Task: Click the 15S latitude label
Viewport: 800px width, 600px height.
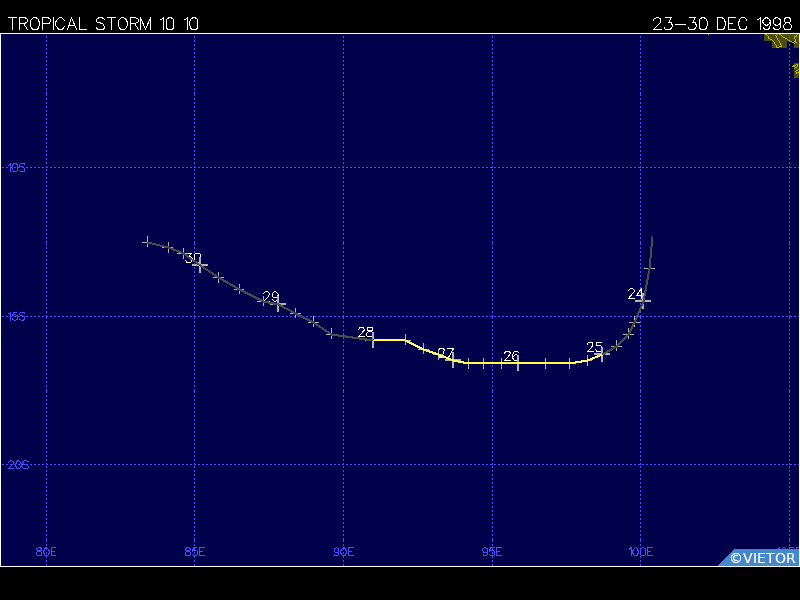Action: tap(16, 317)
